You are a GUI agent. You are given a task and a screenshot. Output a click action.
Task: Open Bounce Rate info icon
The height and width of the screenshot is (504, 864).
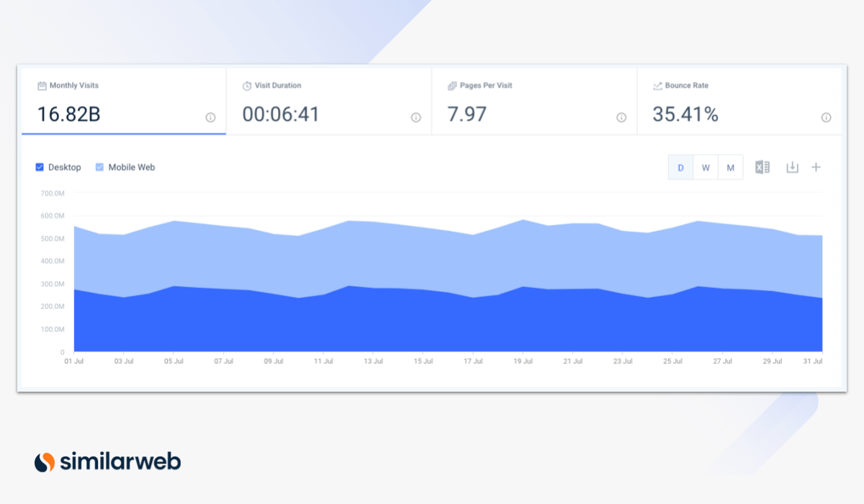[x=826, y=117]
